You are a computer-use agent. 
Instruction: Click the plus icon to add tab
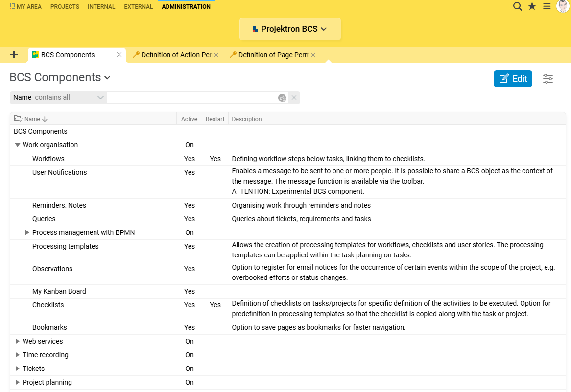point(14,55)
